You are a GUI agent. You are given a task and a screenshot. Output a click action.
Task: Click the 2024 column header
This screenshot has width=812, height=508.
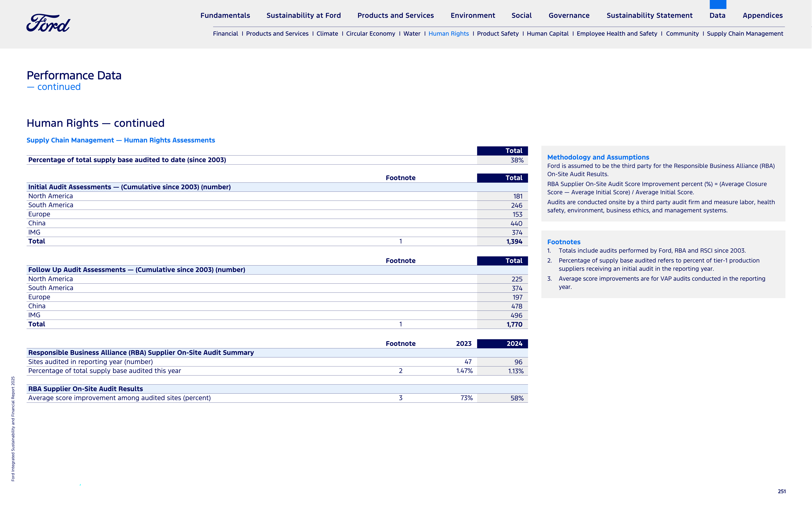point(502,344)
